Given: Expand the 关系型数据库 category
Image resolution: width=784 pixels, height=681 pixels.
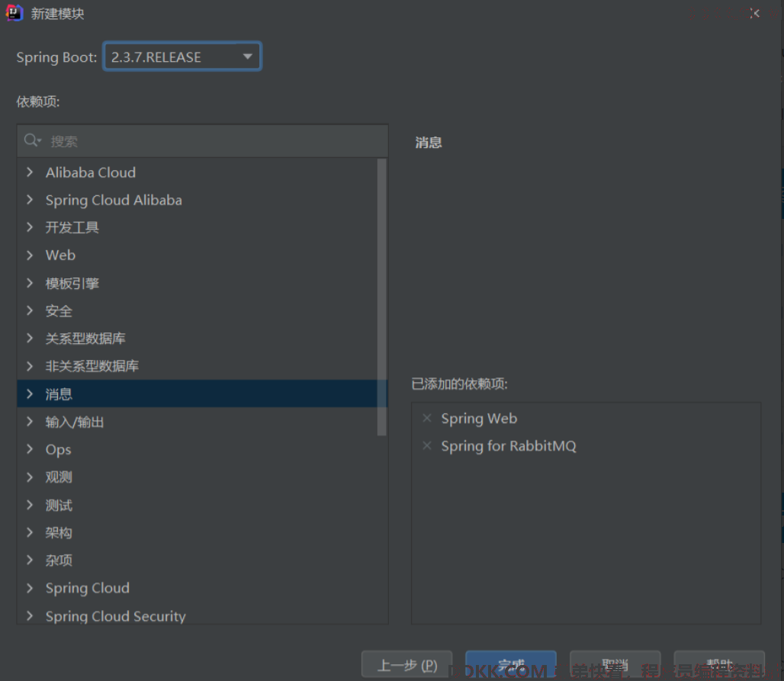Looking at the screenshot, I should [30, 339].
